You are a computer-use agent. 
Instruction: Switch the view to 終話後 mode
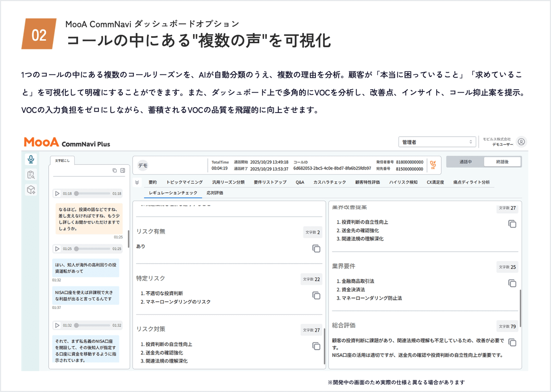pos(503,162)
